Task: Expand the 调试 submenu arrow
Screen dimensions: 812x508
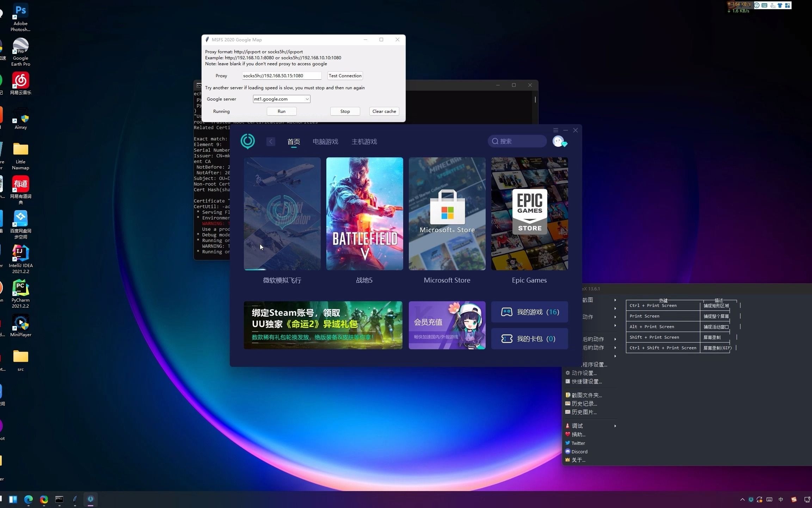Action: coord(615,426)
